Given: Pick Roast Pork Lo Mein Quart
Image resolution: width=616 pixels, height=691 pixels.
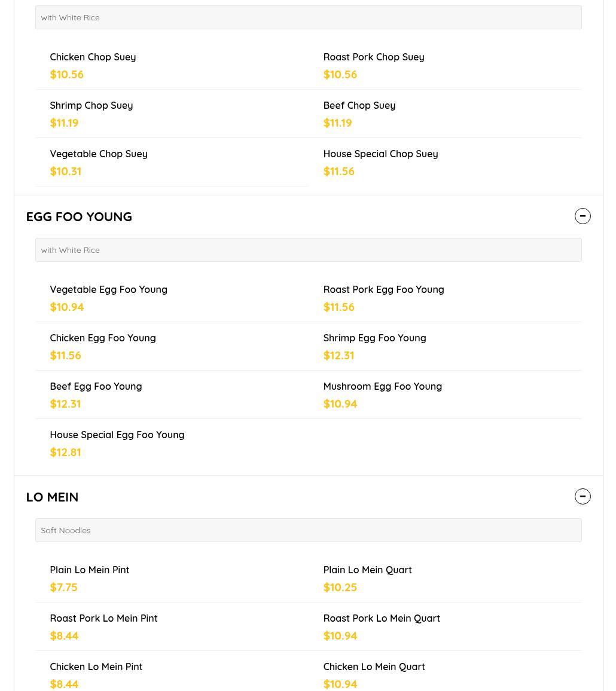Looking at the screenshot, I should point(381,619).
